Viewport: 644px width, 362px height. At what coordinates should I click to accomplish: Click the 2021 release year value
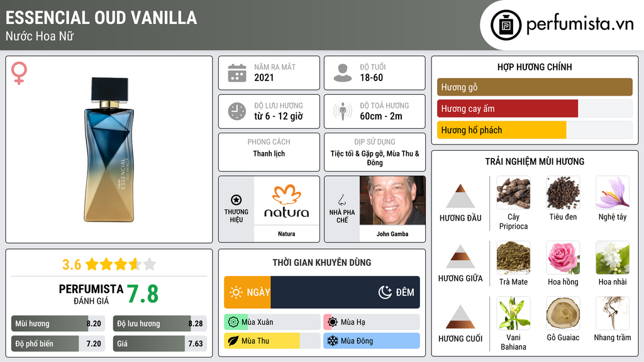point(264,77)
